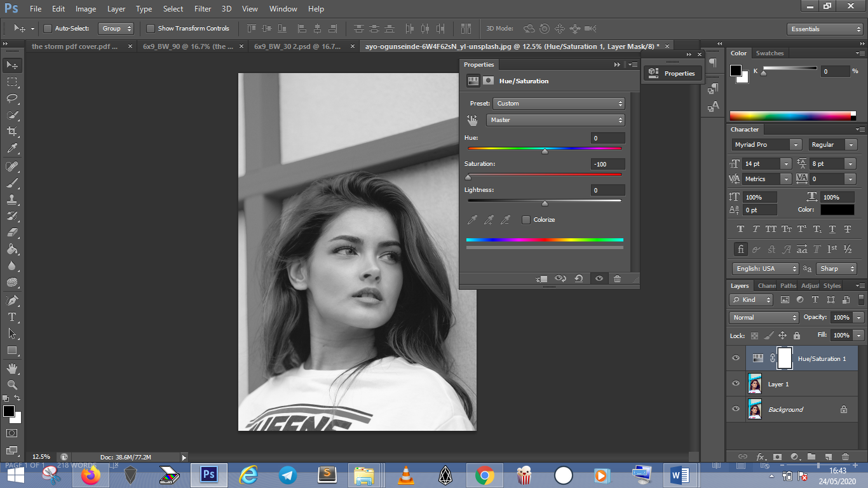Image resolution: width=868 pixels, height=488 pixels.
Task: Click the collapsed Properties panel button
Action: coord(672,74)
